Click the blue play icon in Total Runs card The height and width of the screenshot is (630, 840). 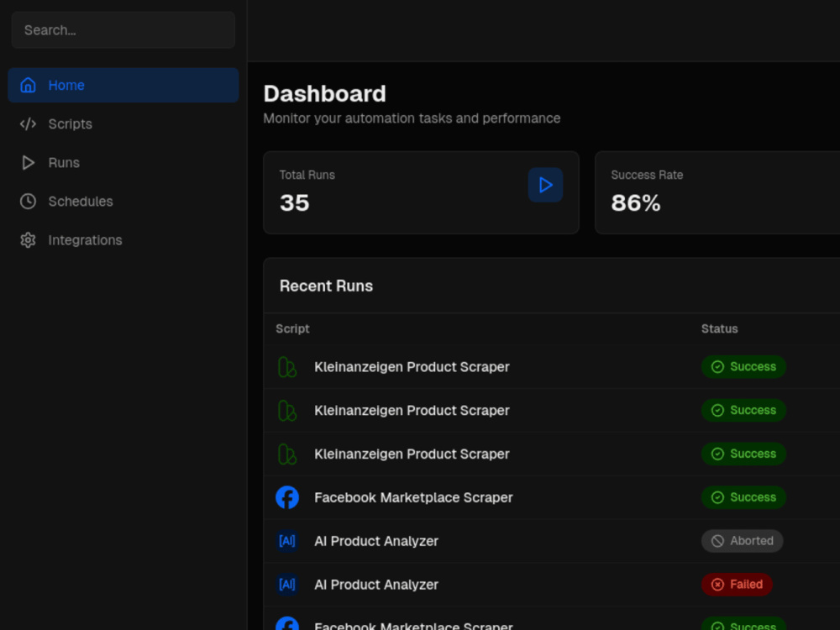545,185
